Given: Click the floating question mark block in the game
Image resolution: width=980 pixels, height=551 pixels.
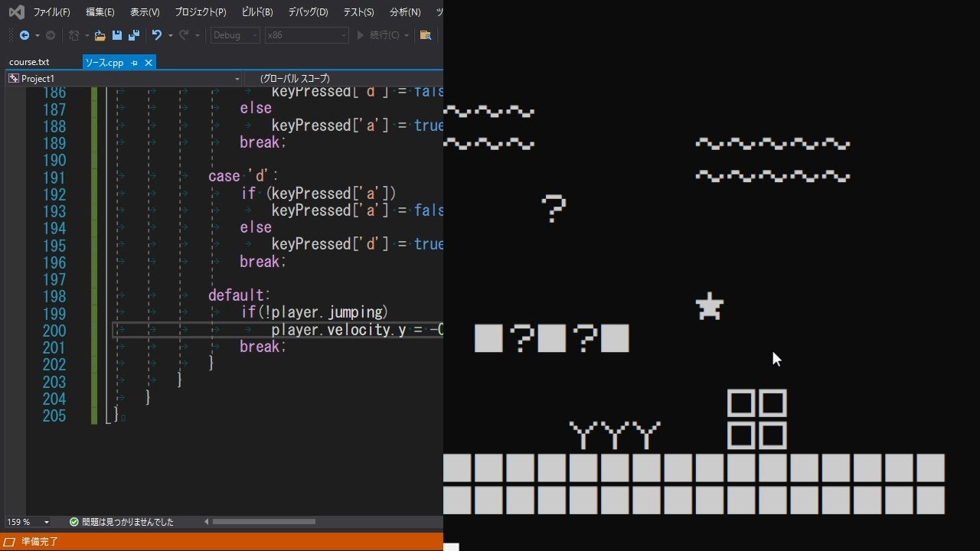Looking at the screenshot, I should tap(553, 208).
